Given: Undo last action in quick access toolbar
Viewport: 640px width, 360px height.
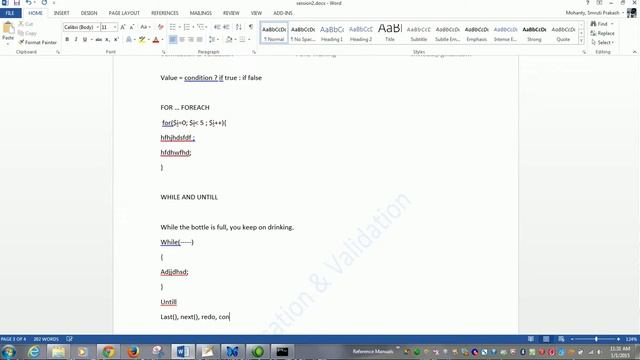Looking at the screenshot, I should 28,3.
